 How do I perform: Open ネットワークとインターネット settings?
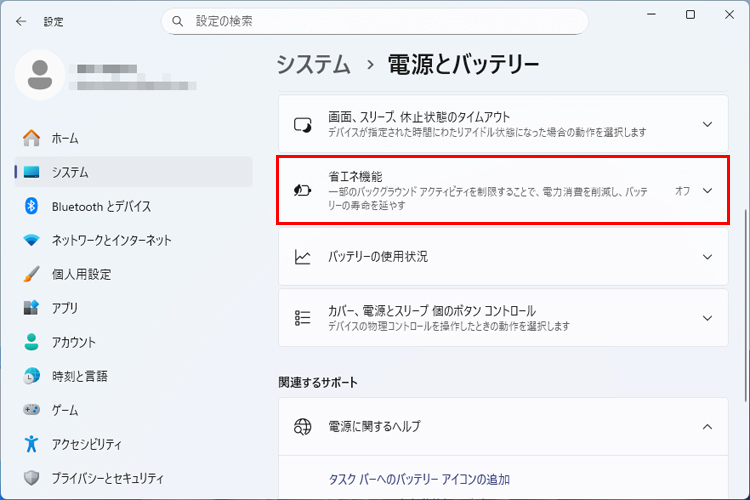point(110,240)
